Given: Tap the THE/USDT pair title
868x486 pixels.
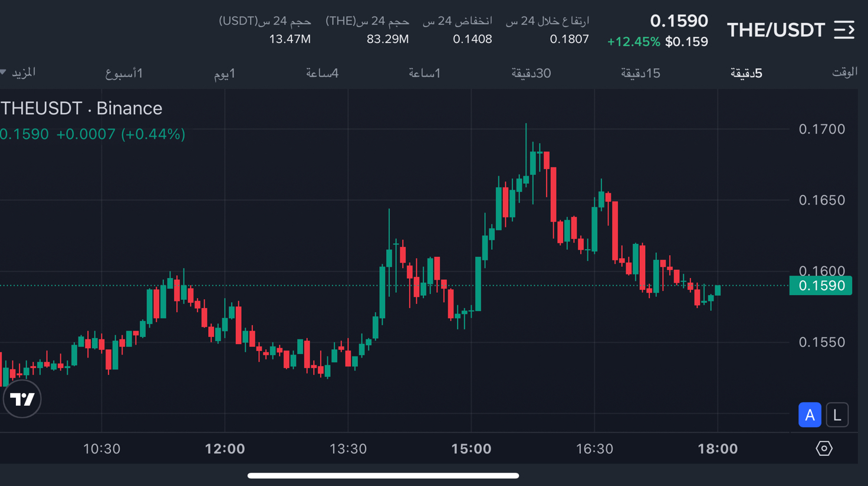Looking at the screenshot, I should coord(775,30).
